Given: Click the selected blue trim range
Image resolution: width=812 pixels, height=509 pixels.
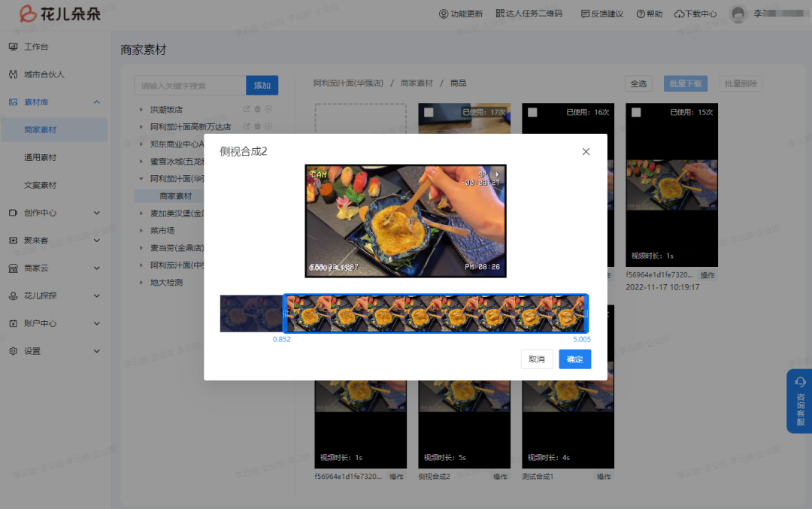Looking at the screenshot, I should pyautogui.click(x=435, y=314).
